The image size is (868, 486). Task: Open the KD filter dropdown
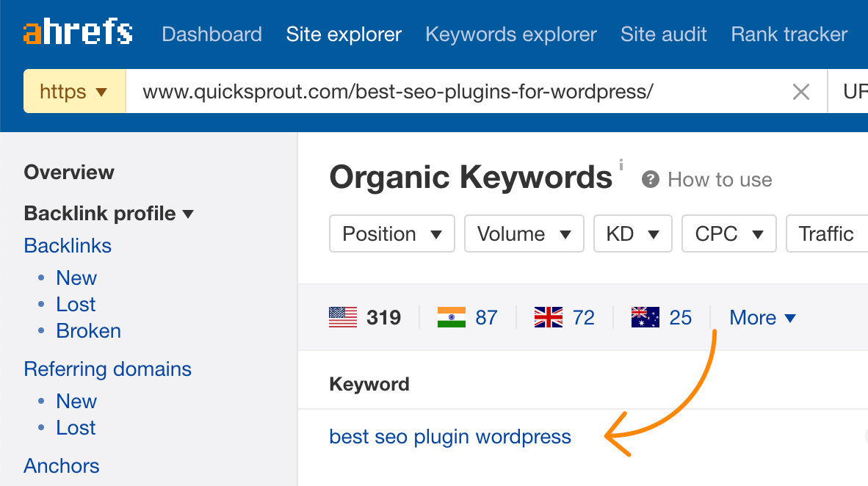632,233
